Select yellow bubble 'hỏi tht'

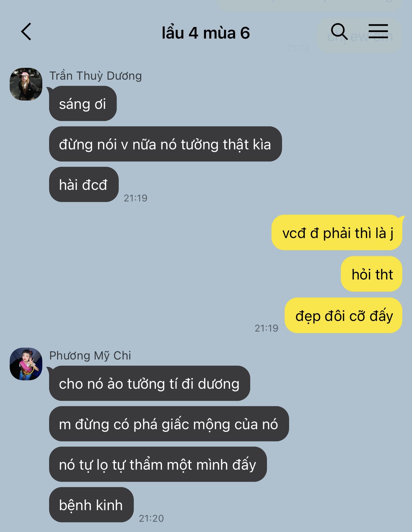pyautogui.click(x=372, y=274)
